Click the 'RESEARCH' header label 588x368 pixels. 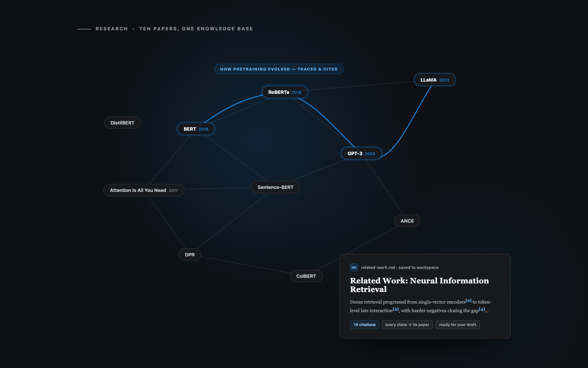pyautogui.click(x=112, y=29)
